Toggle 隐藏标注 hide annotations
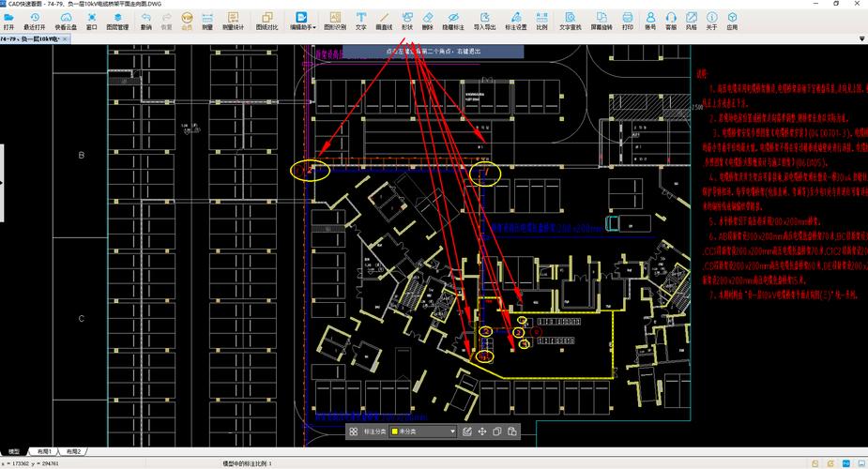This screenshot has height=469, width=868. (x=453, y=21)
